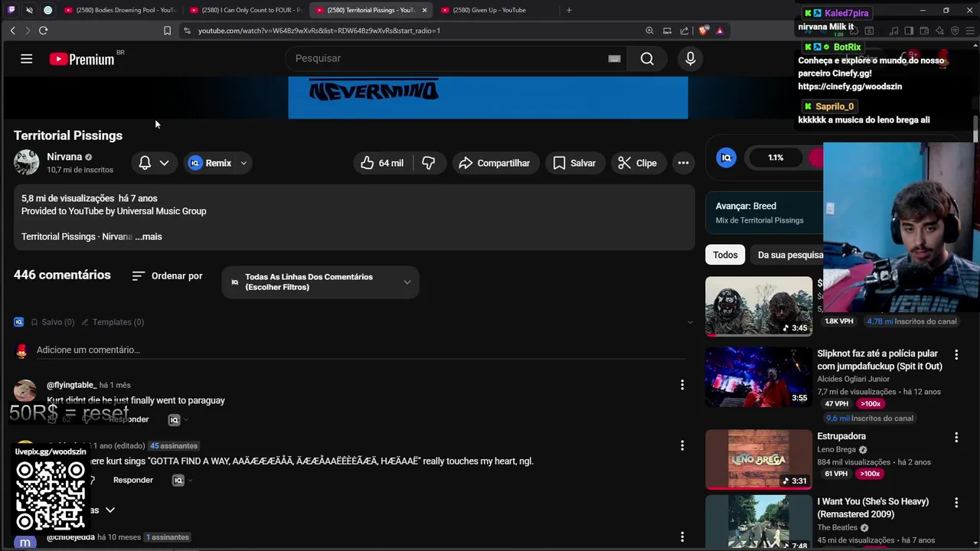Select the Da sua pesquisa chip

click(x=789, y=255)
